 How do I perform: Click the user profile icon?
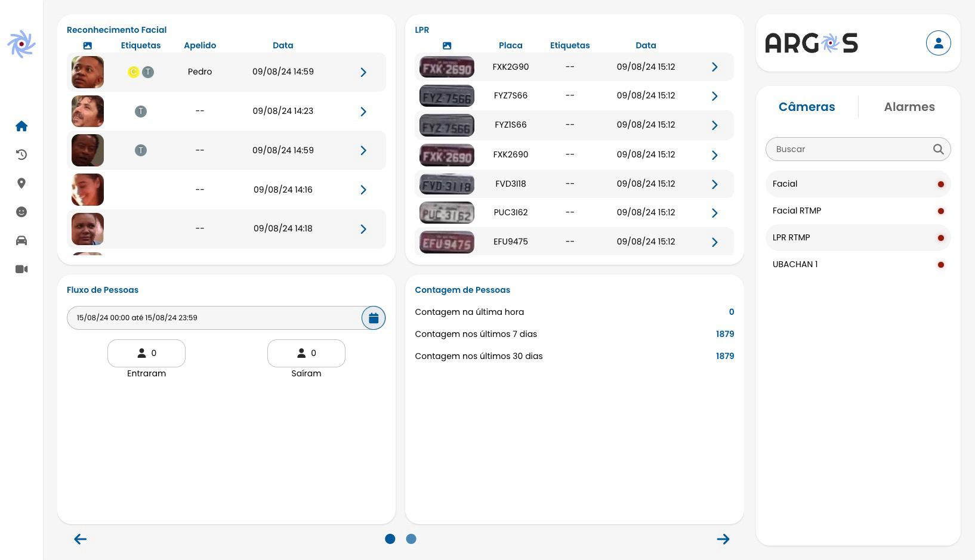pos(938,43)
